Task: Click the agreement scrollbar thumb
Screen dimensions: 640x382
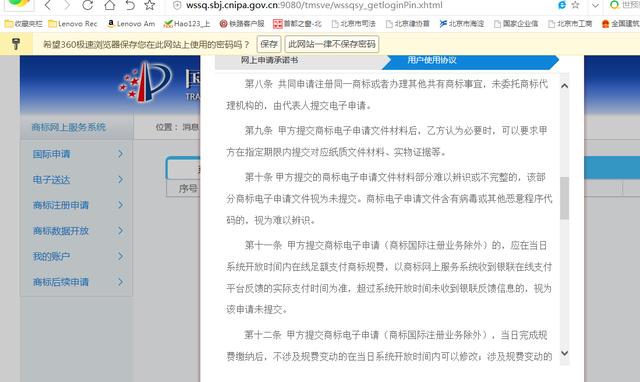Action: 564,198
